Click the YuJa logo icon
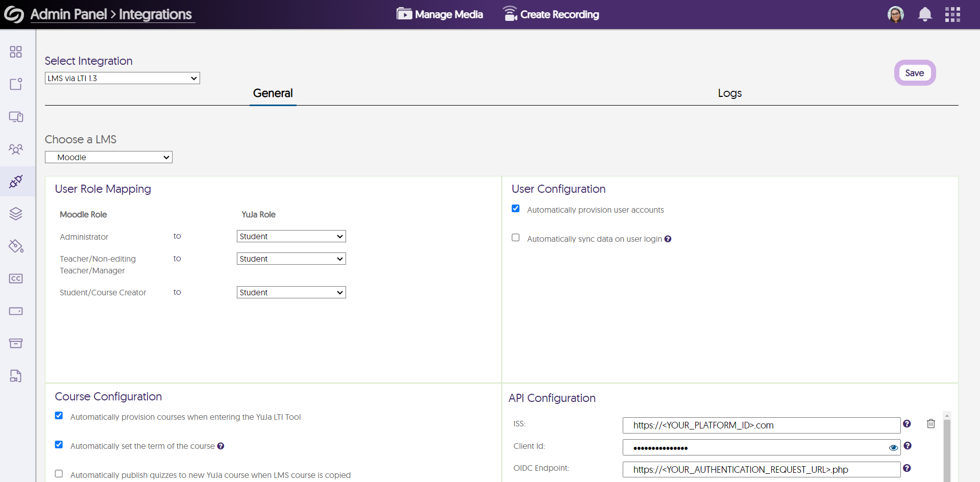980x482 pixels. 14,14
